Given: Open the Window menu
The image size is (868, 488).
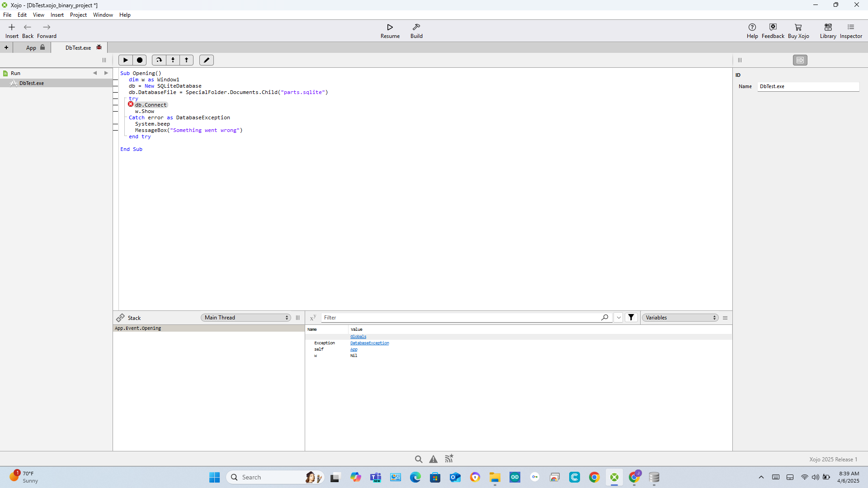Looking at the screenshot, I should [103, 15].
